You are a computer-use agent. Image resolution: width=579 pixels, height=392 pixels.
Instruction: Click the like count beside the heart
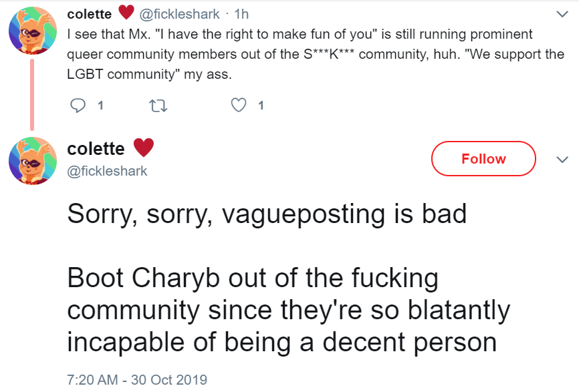tap(260, 105)
